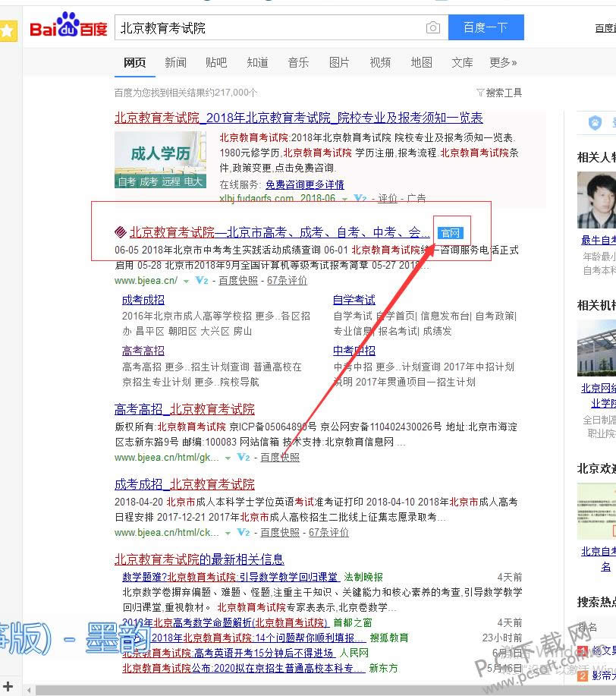Open news 高考英语开考15分钟后不得进场
616x696 pixels.
229,653
